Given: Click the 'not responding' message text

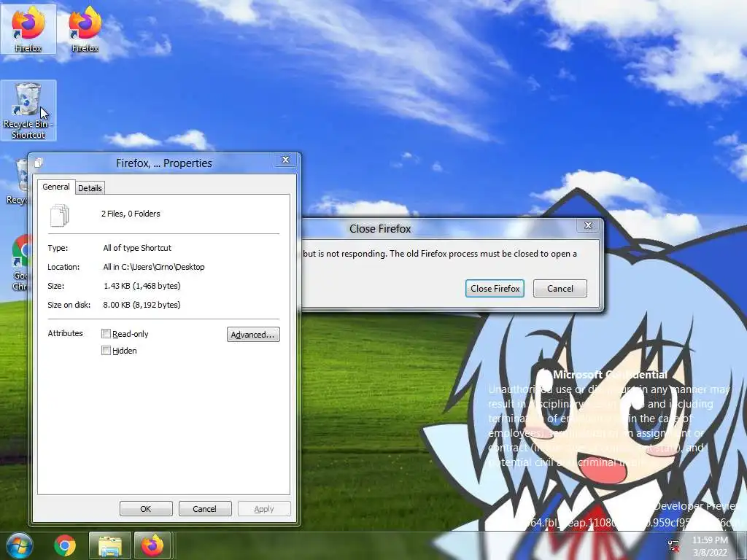Looking at the screenshot, I should pos(440,254).
